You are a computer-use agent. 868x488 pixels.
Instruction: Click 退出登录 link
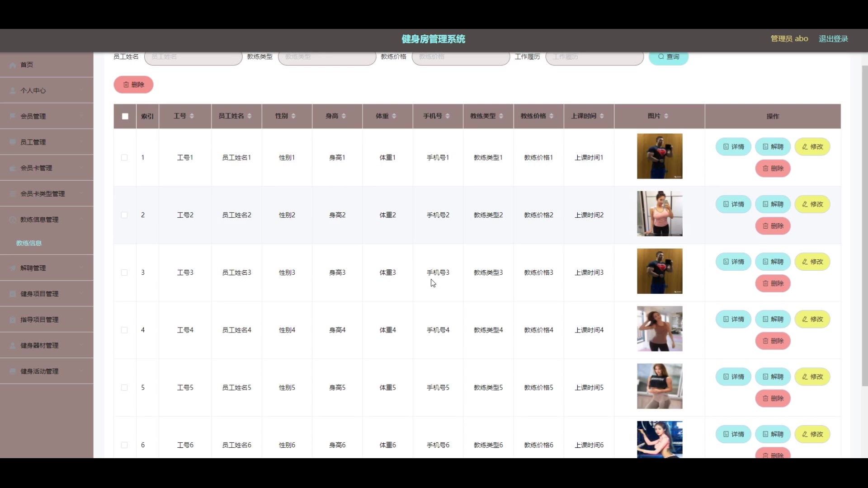pyautogui.click(x=833, y=39)
